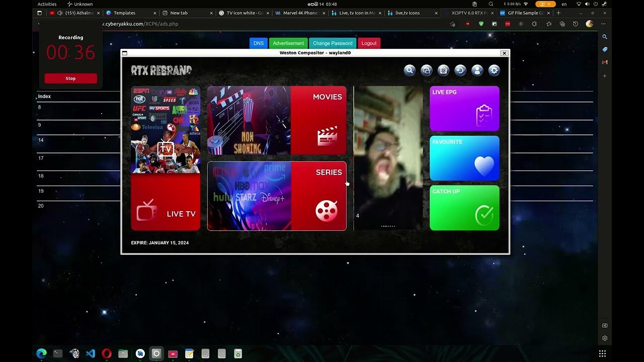The width and height of the screenshot is (644, 362).
Task: Click the green shield extension icon
Action: 481,24
